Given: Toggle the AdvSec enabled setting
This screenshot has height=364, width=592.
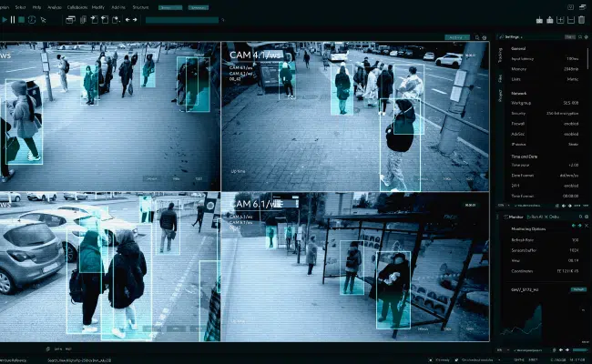Looking at the screenshot, I should point(571,134).
